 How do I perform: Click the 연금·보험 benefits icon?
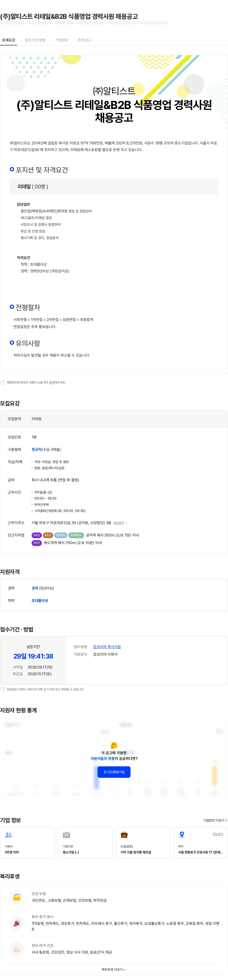(17, 897)
